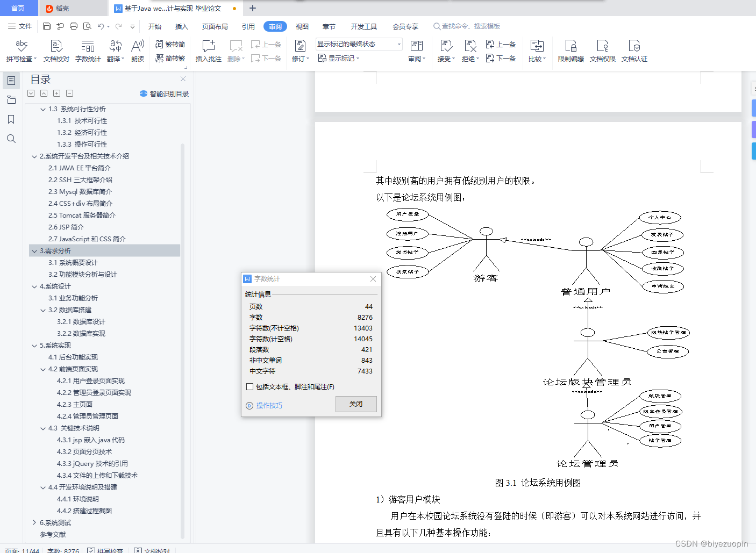Open the 显示标记的最终状态 dropdown
Image resolution: width=756 pixels, height=553 pixels.
pos(400,44)
